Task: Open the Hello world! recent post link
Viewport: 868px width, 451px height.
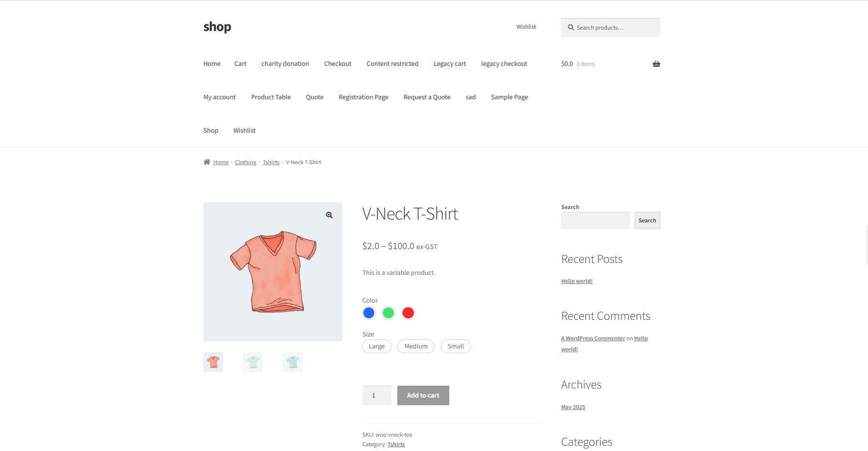Action: (x=576, y=281)
